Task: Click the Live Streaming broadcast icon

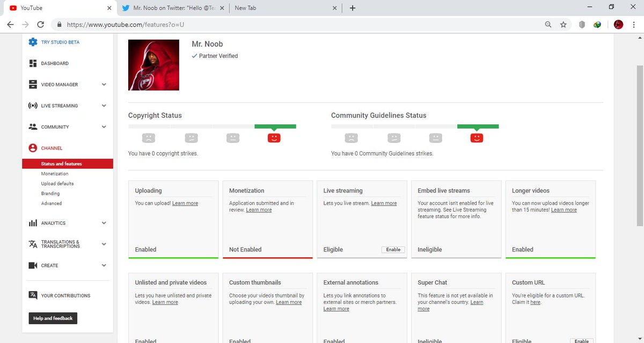Action: (33, 106)
